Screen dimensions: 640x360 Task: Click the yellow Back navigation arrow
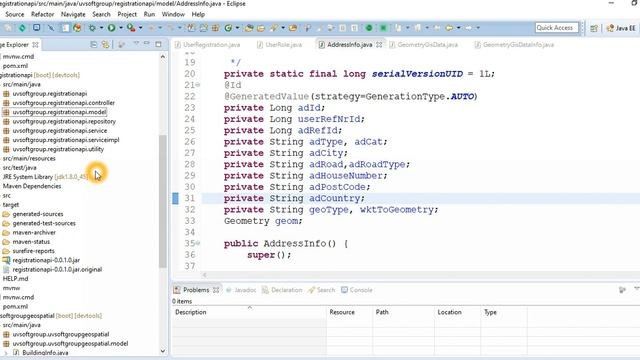pyautogui.click(x=449, y=28)
